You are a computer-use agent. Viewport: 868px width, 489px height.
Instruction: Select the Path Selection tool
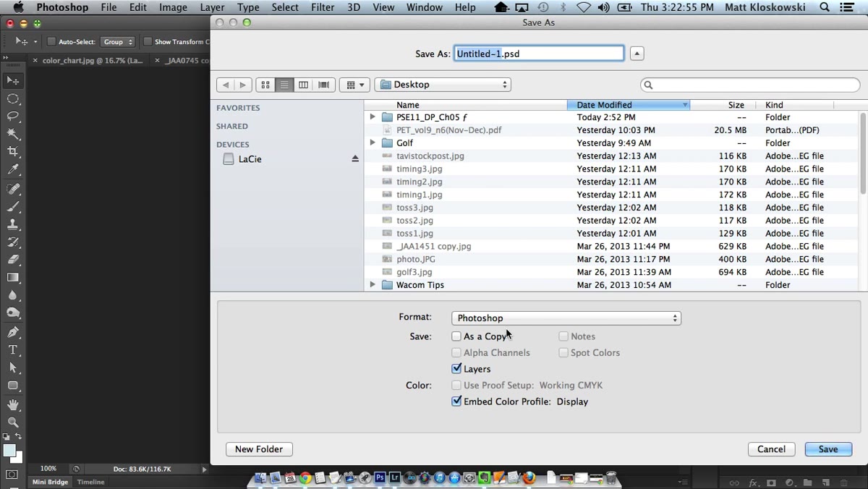click(x=13, y=367)
